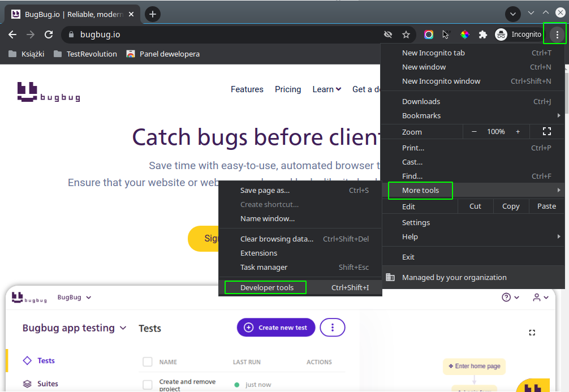Choose New window from the menu

pos(473,67)
